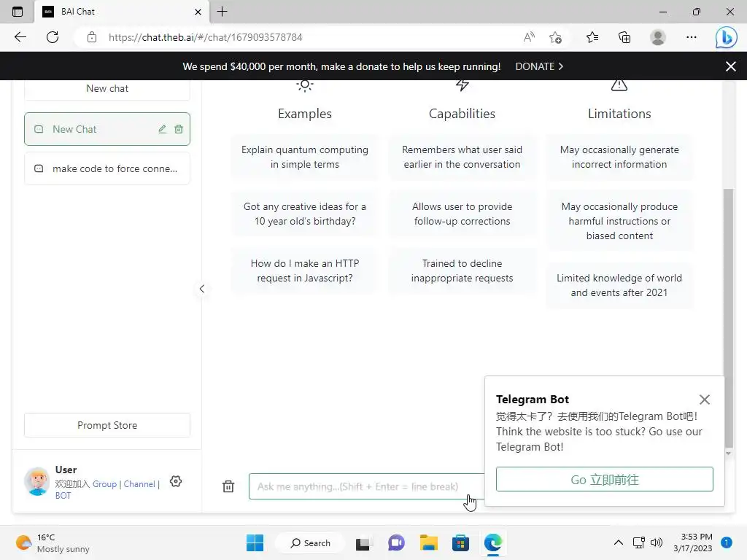Open File Explorer from taskbar

429,542
